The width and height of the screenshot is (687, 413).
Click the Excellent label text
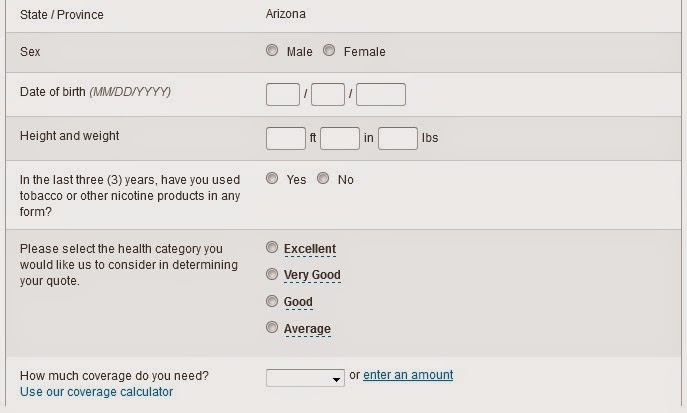click(310, 249)
